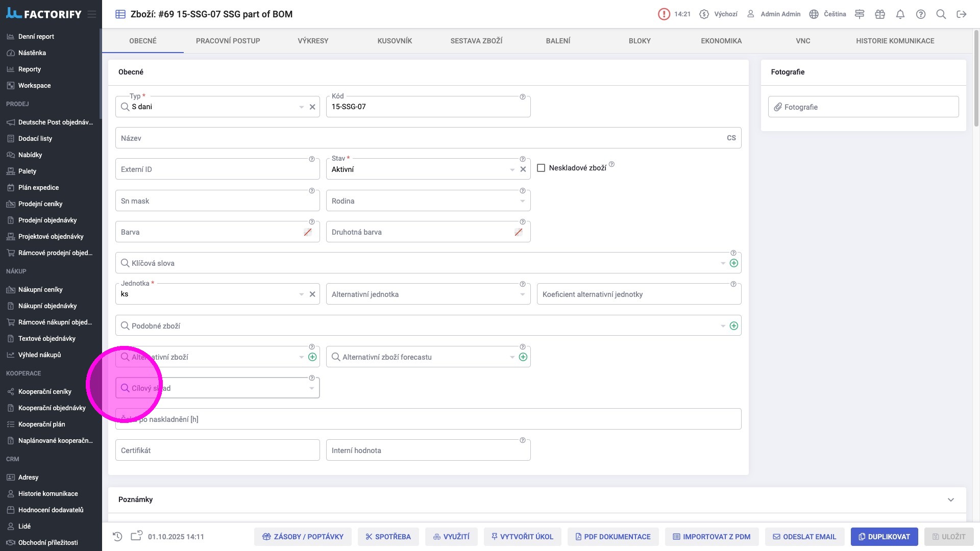Open the Barva color picker swatch
Screen dimensions: 980x551
click(308, 232)
